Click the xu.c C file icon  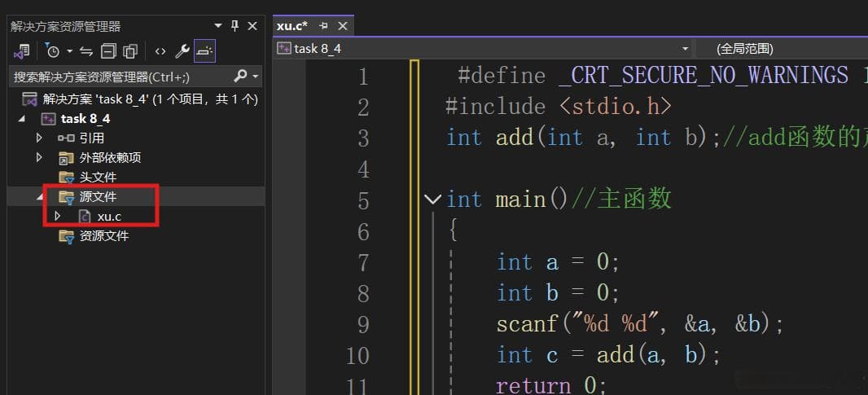click(85, 217)
